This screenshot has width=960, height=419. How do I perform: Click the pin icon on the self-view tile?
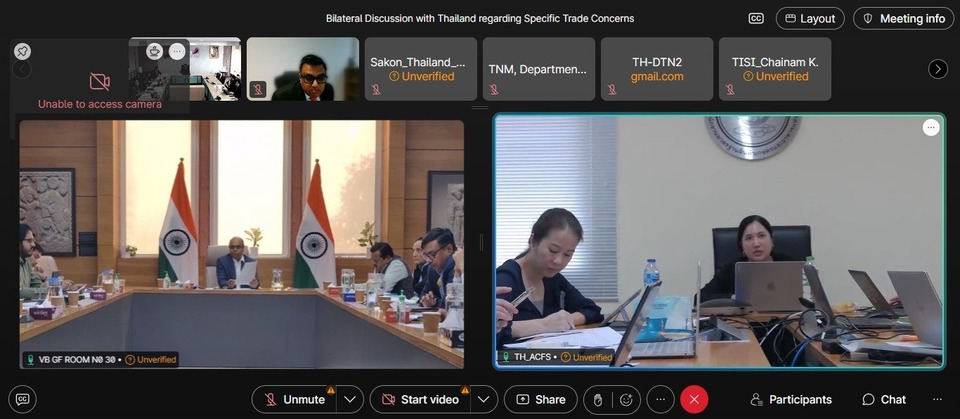(x=22, y=51)
